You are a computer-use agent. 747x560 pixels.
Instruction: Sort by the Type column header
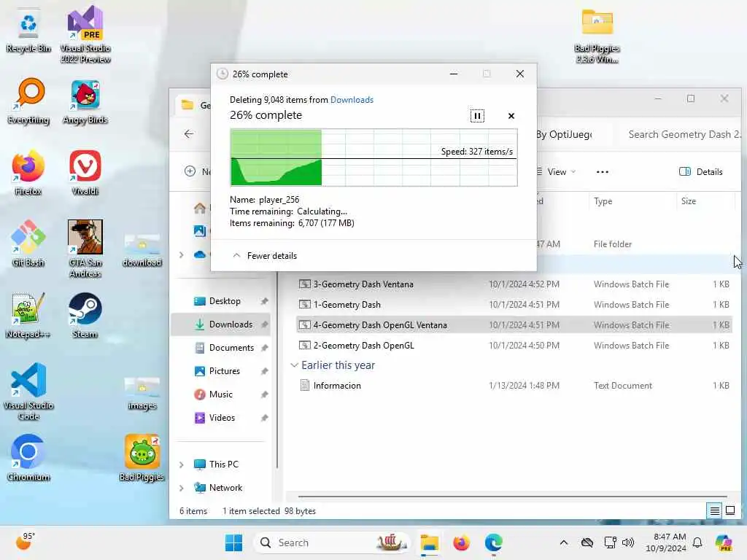point(632,201)
